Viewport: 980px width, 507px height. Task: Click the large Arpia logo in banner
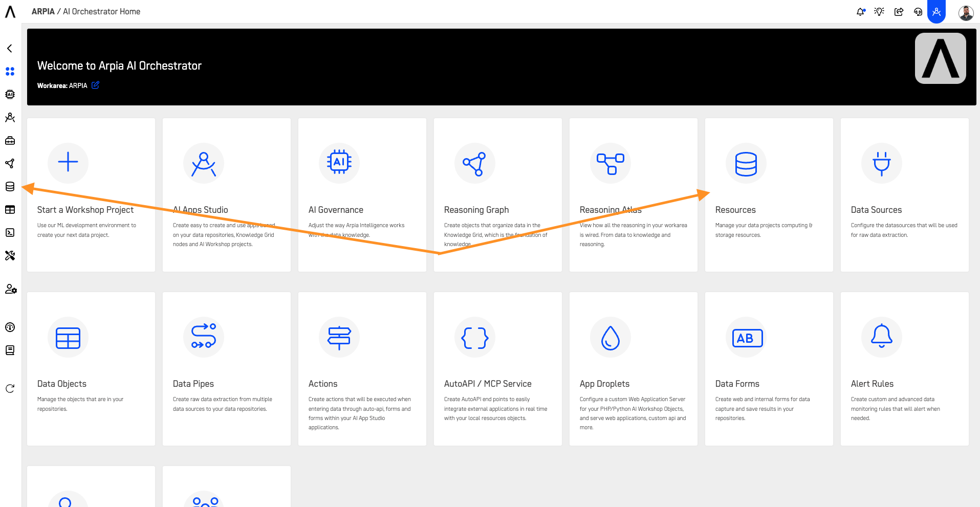point(941,58)
